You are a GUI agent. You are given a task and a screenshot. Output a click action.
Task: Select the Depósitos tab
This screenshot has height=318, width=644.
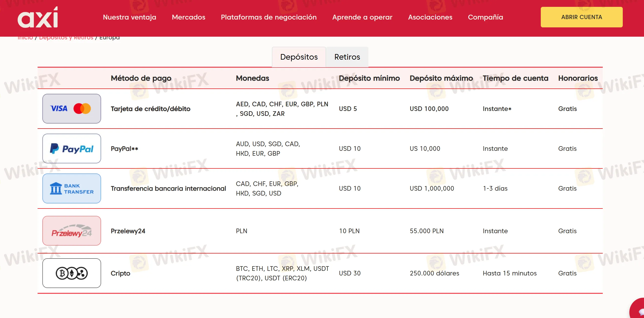click(299, 57)
